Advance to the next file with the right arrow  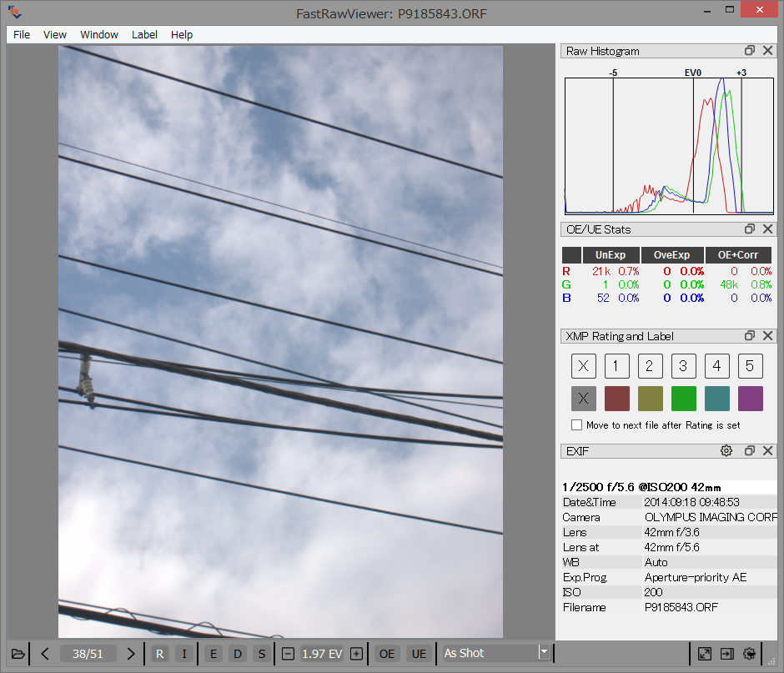pos(131,654)
